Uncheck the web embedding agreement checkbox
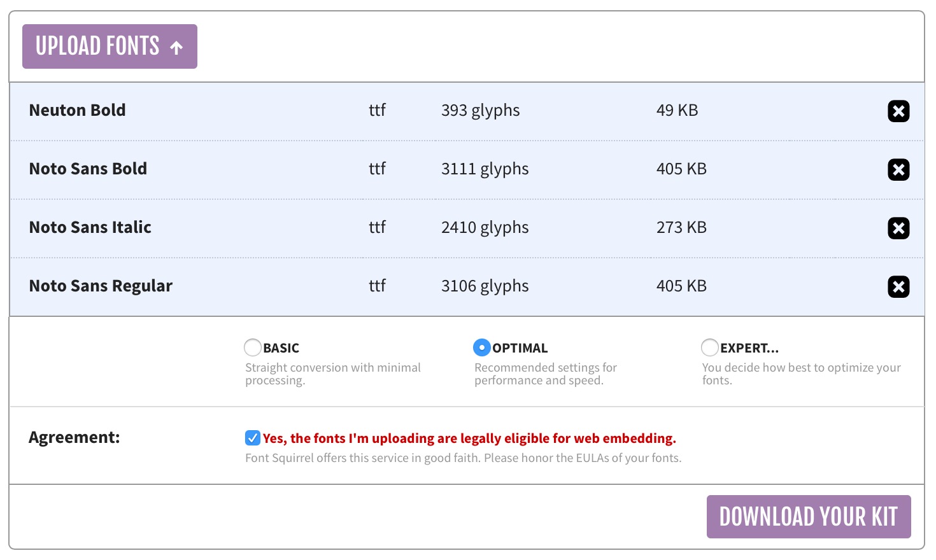 [253, 438]
